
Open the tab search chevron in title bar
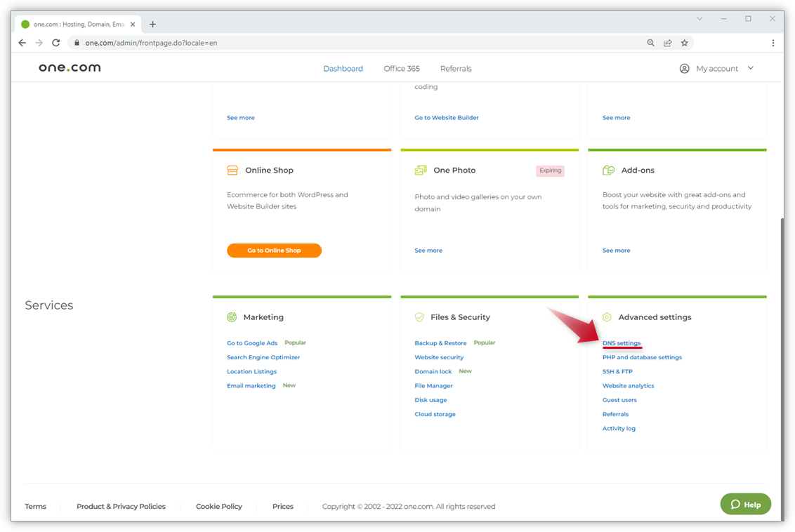(699, 19)
